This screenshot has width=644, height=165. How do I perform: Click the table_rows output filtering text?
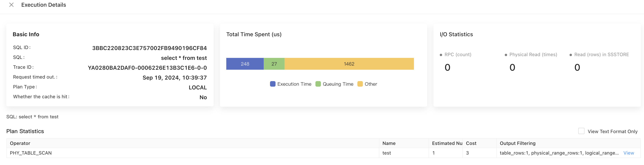559,153
